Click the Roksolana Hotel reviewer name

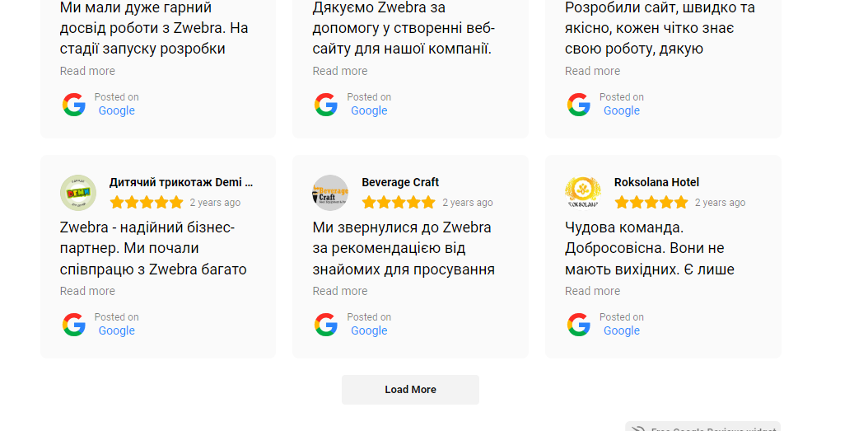[x=656, y=182]
